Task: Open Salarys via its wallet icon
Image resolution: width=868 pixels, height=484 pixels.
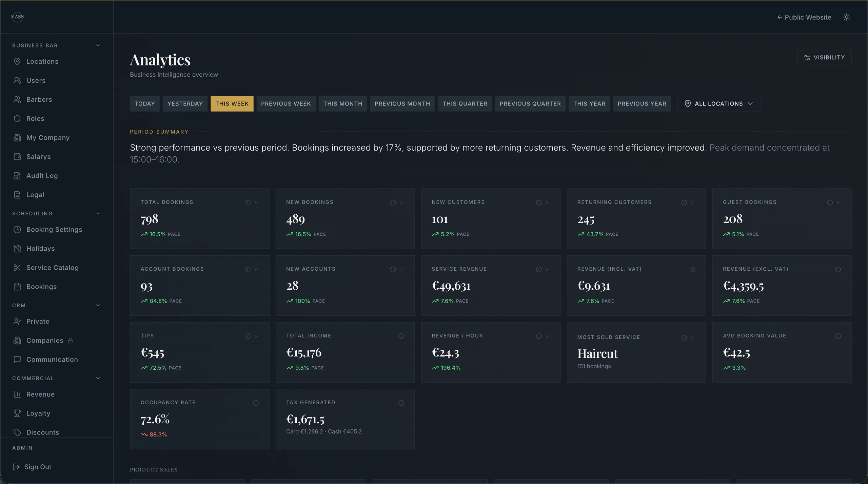Action: [x=17, y=157]
